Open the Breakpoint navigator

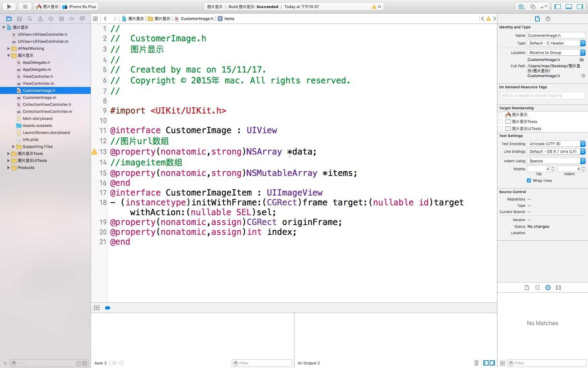72,19
